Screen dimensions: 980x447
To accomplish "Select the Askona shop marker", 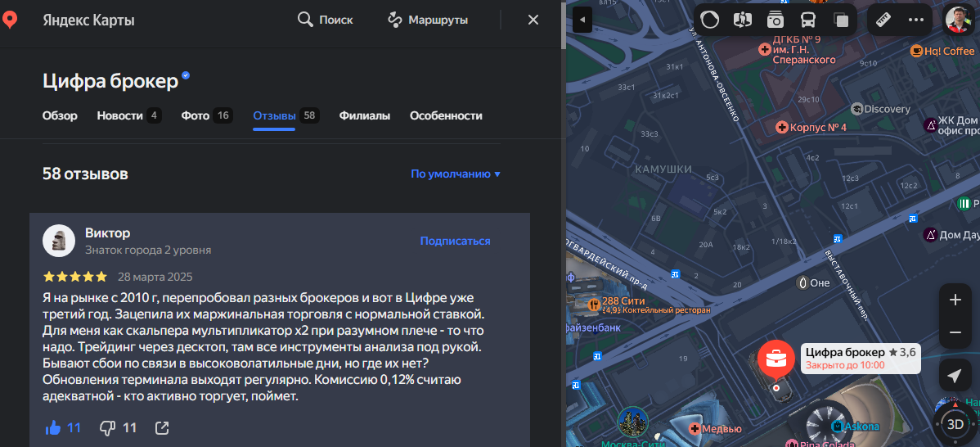I will tap(836, 426).
